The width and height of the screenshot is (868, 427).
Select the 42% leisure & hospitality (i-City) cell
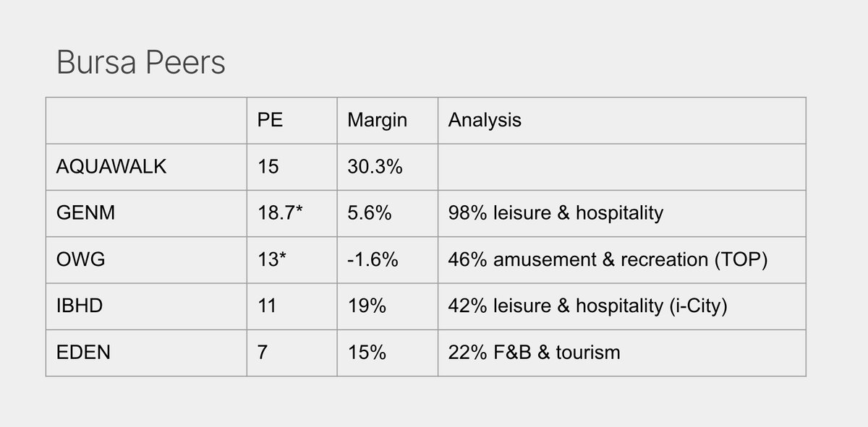[x=587, y=306]
